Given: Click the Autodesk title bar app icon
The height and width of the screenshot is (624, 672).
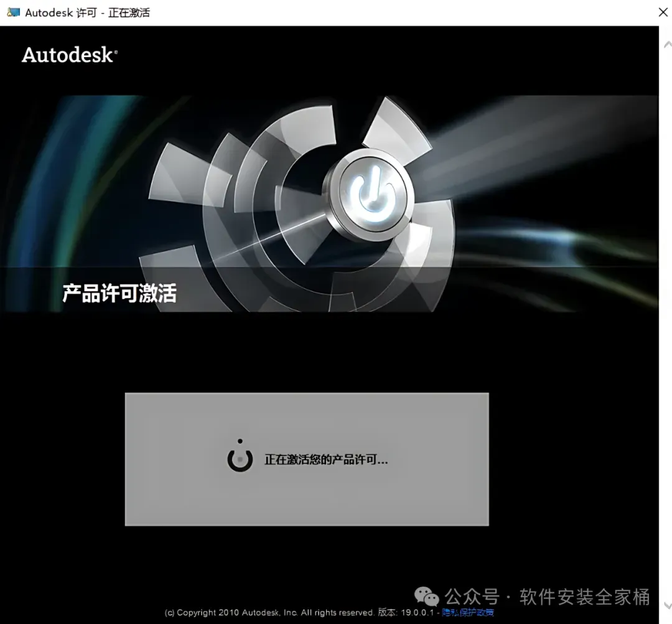Looking at the screenshot, I should point(13,12).
